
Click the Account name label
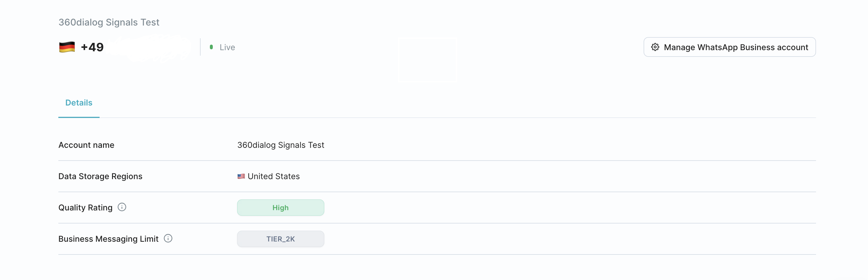click(86, 145)
